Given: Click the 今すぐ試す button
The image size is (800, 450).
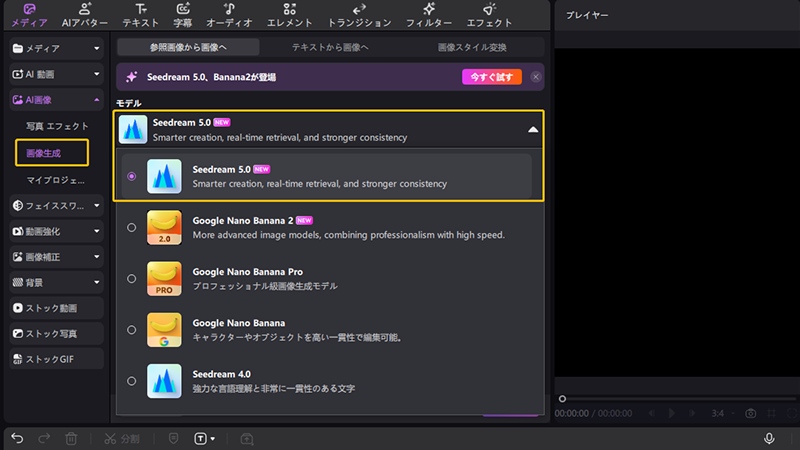Looking at the screenshot, I should 492,77.
